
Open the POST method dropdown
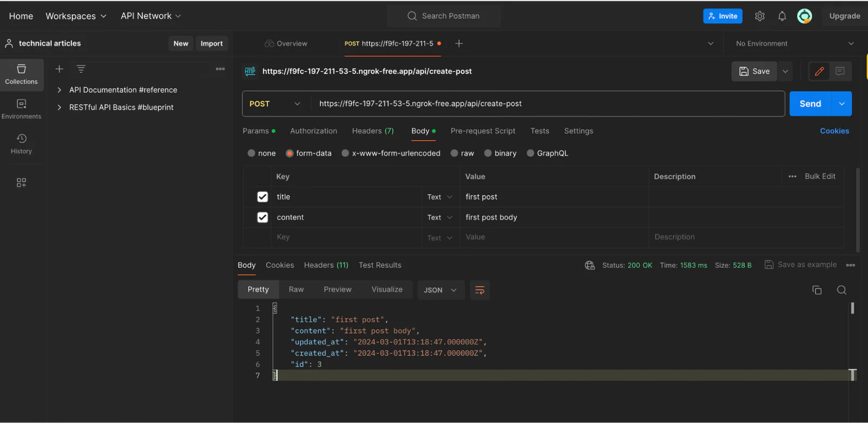275,104
